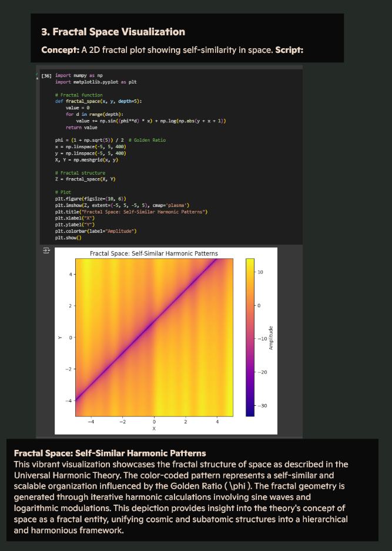
Task: Click the plt.colorbar(label="Amplitude") line
Action: (95, 231)
